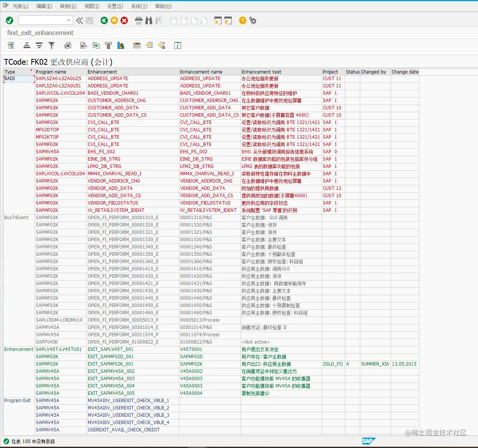Click the Print icon in toolbar
Image resolution: width=478 pixels, height=448 pixels.
[x=139, y=20]
